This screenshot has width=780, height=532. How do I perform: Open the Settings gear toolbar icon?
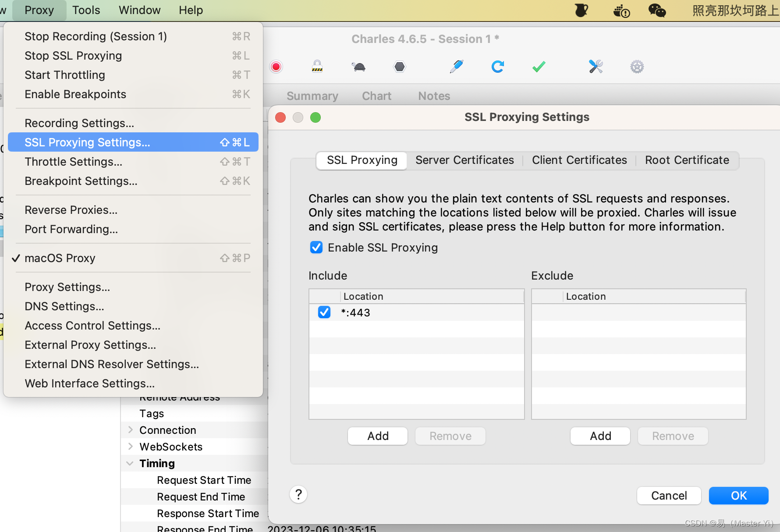click(x=637, y=67)
